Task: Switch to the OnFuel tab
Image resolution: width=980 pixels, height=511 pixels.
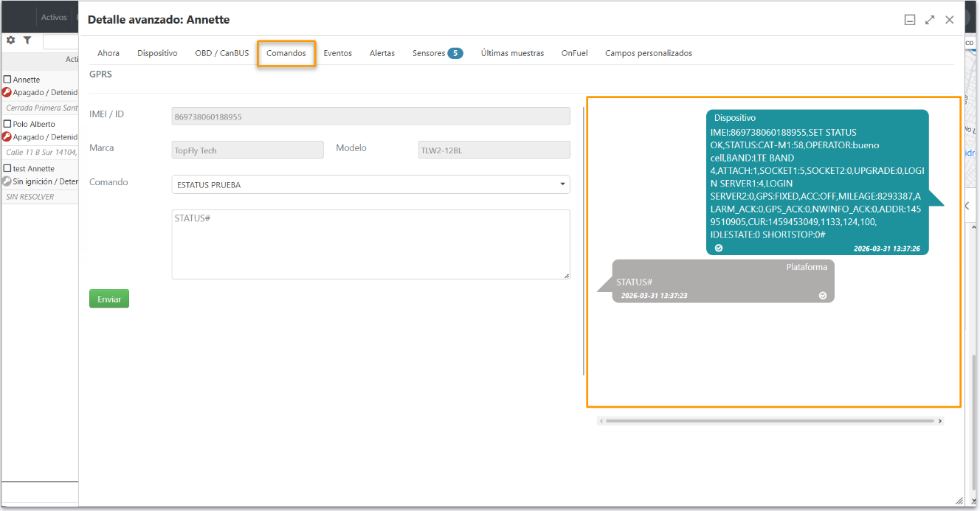Action: click(575, 53)
